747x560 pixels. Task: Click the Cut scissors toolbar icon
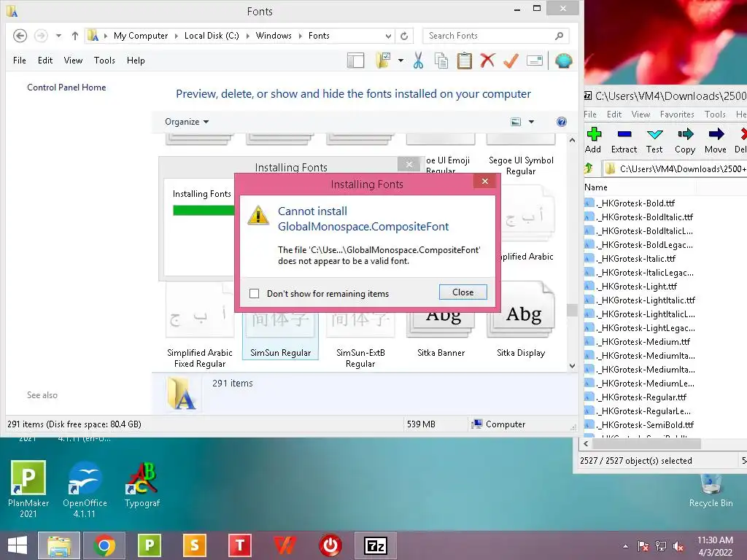pyautogui.click(x=418, y=61)
